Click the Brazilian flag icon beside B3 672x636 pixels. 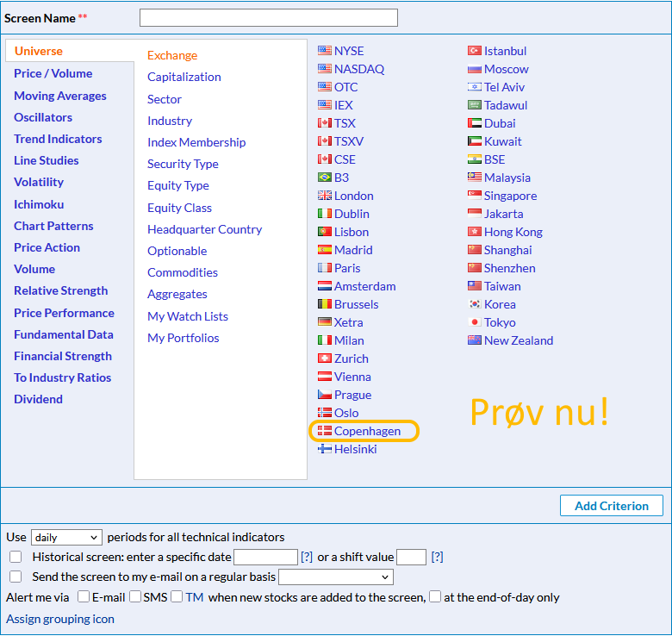point(325,177)
